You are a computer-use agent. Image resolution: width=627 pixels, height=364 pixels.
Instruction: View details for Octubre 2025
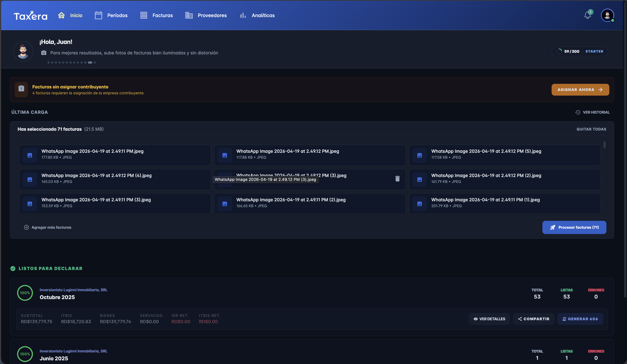pos(489,319)
